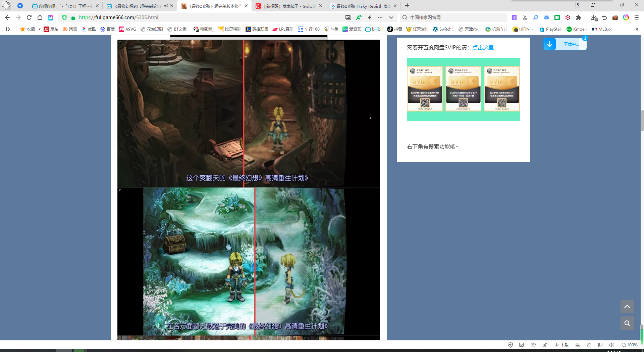Click the 100% zoom level control

tap(630, 345)
